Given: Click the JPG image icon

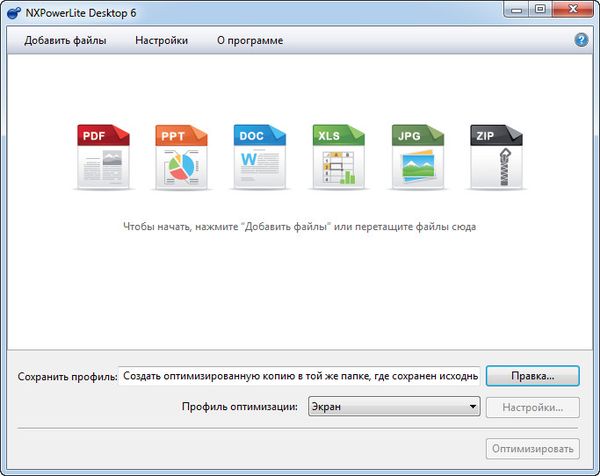Looking at the screenshot, I should click(x=418, y=157).
